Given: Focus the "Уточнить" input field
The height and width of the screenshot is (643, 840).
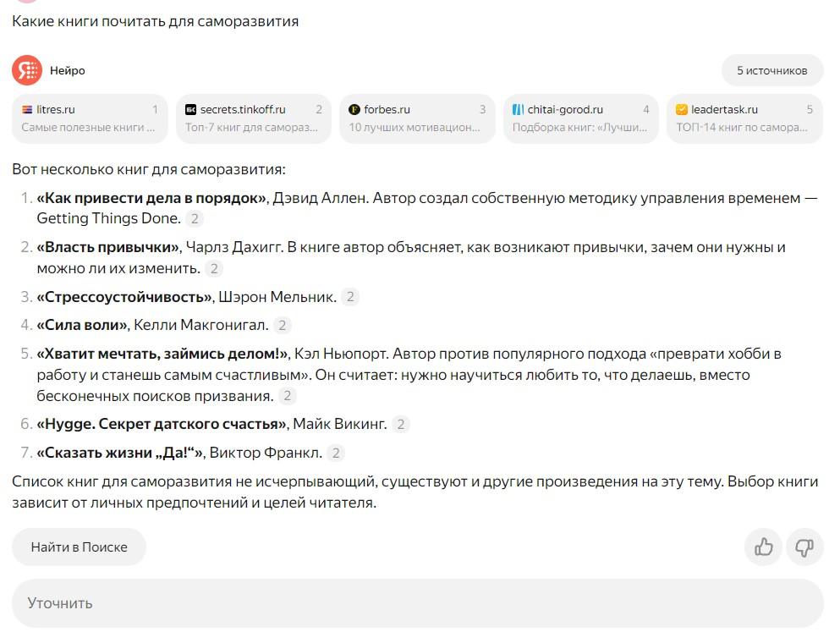Looking at the screenshot, I should (x=417, y=603).
